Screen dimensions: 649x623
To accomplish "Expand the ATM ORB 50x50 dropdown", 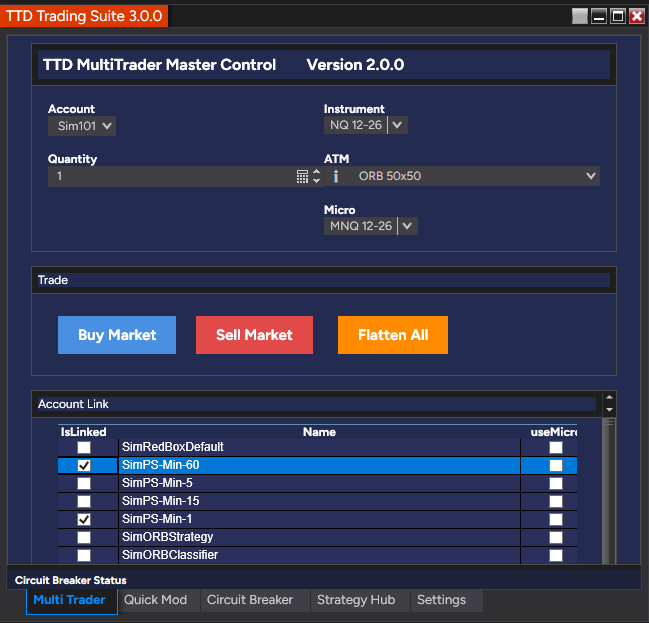I will coord(591,176).
